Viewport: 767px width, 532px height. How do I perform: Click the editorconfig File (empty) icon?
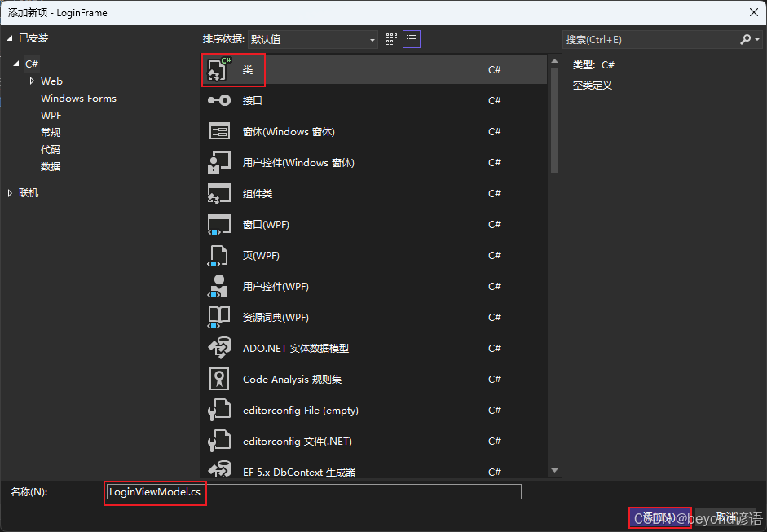pyautogui.click(x=218, y=411)
